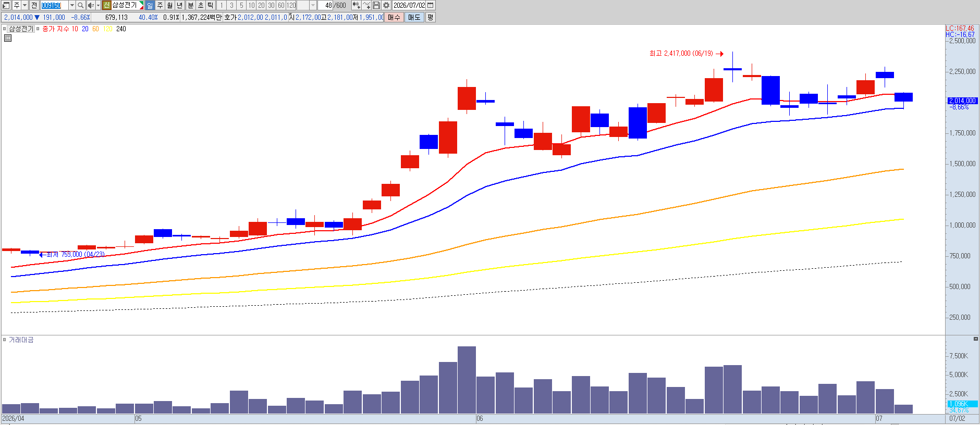Select the 틱 tick period tab
This screenshot has width=980, height=425.
[x=210, y=5]
